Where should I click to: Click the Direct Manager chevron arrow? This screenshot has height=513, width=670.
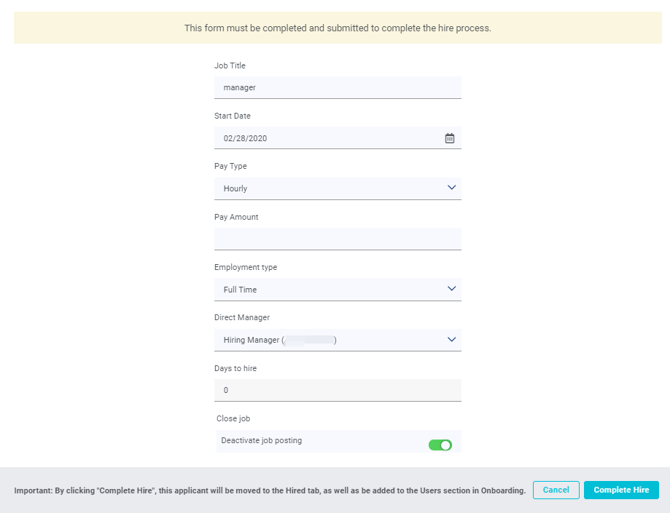(451, 339)
